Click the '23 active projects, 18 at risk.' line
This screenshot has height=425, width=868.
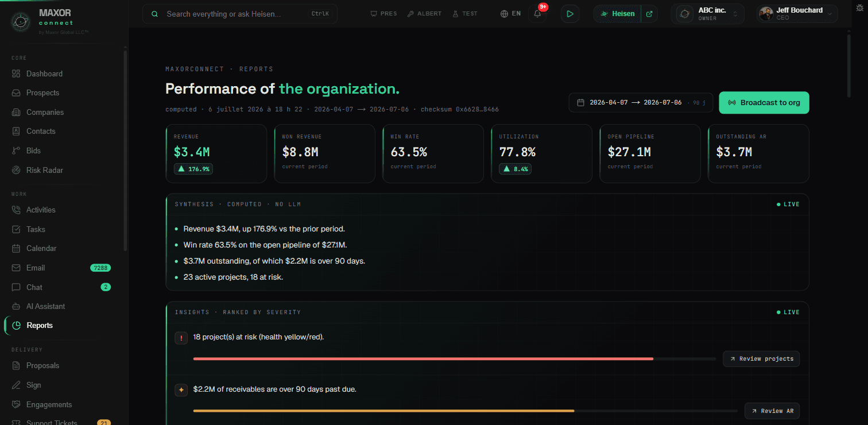click(x=233, y=277)
